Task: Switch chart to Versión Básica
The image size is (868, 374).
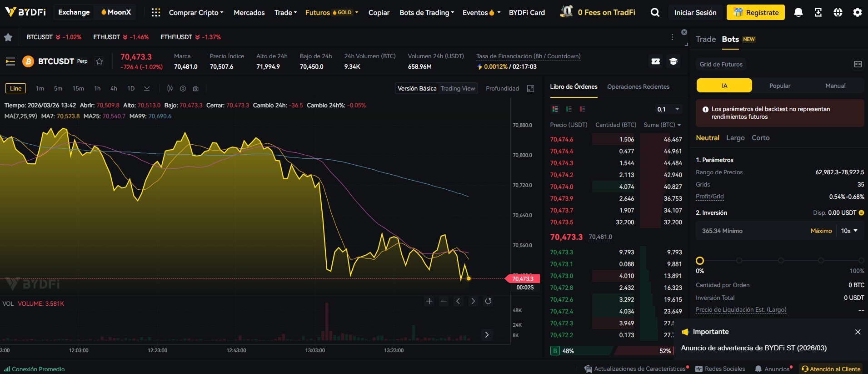Action: tap(417, 89)
